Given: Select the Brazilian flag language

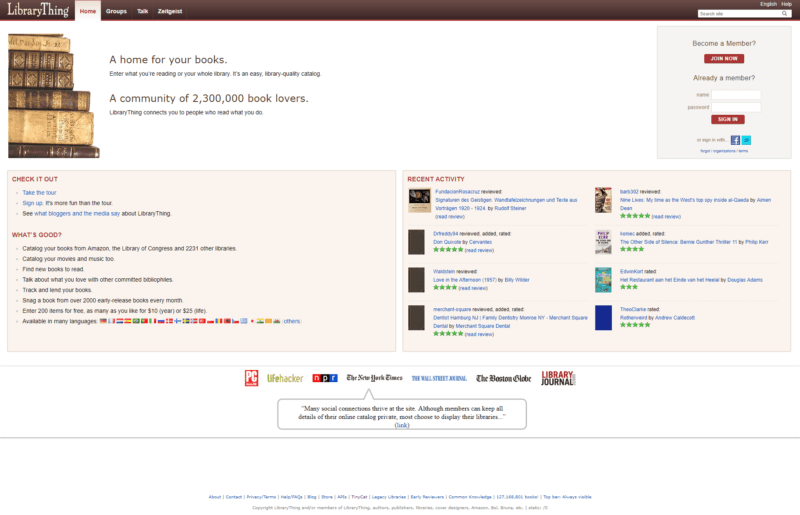Looking at the screenshot, I should [x=136, y=321].
